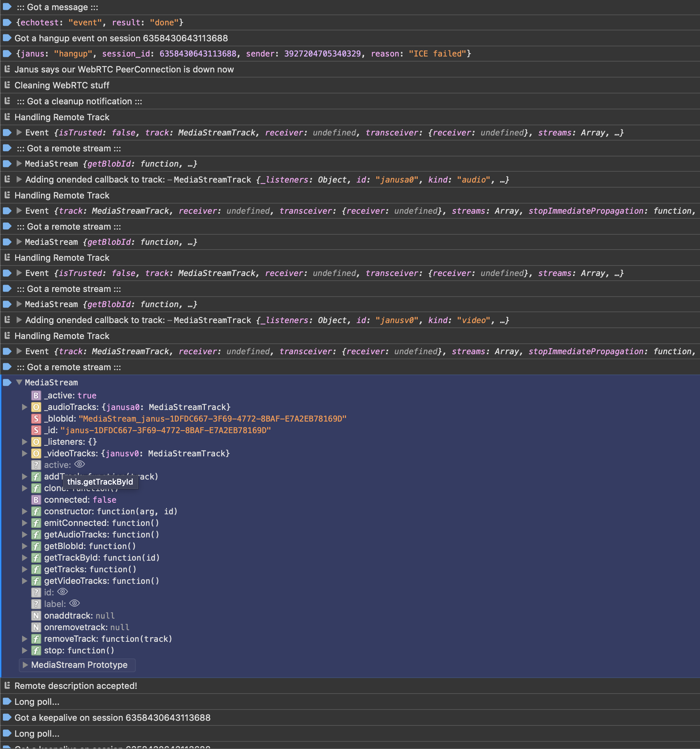Expand the _listeners property

coord(25,442)
